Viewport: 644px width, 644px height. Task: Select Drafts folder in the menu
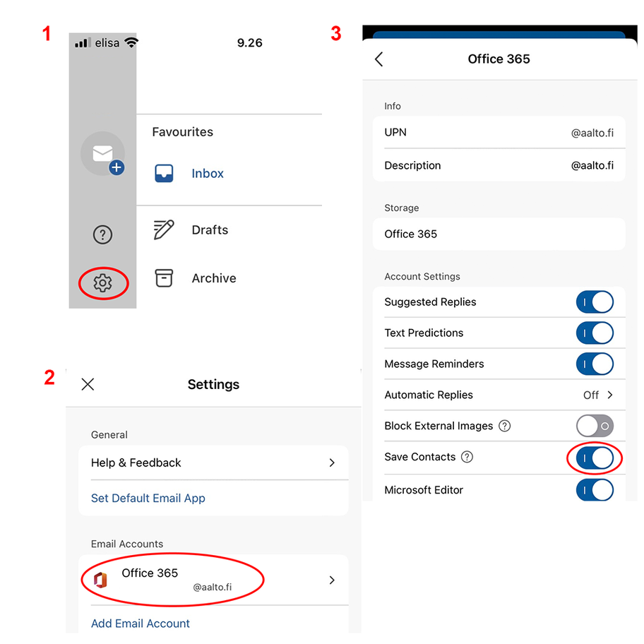point(210,230)
